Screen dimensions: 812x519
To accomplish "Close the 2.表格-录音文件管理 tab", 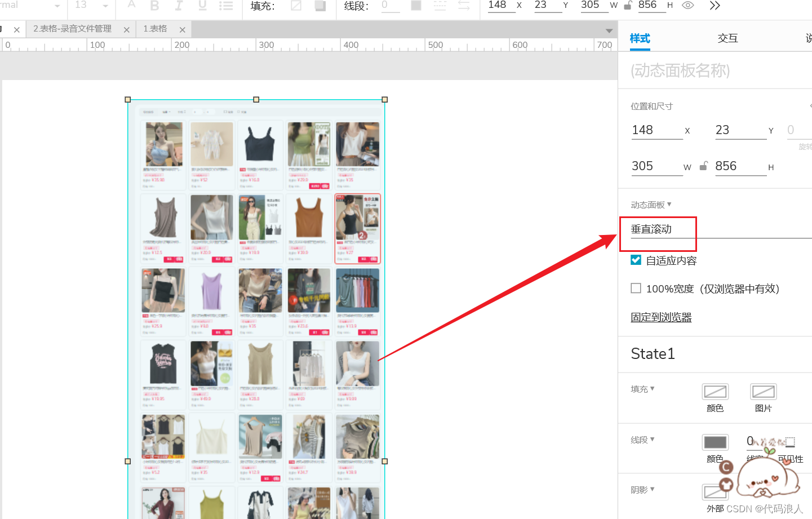I will click(x=126, y=30).
